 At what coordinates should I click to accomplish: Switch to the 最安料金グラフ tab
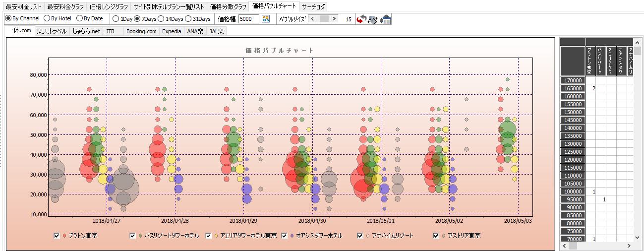65,6
